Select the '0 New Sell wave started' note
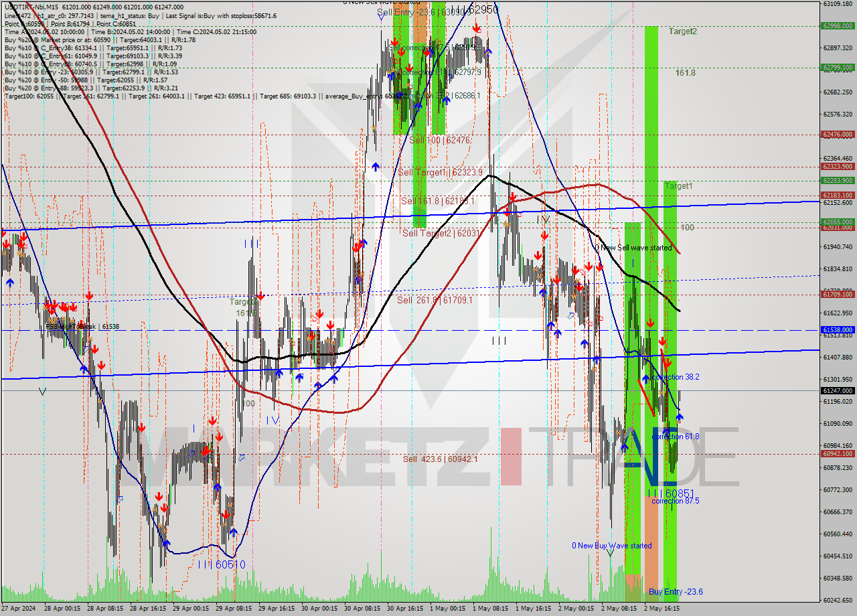The image size is (857, 616). tap(633, 248)
